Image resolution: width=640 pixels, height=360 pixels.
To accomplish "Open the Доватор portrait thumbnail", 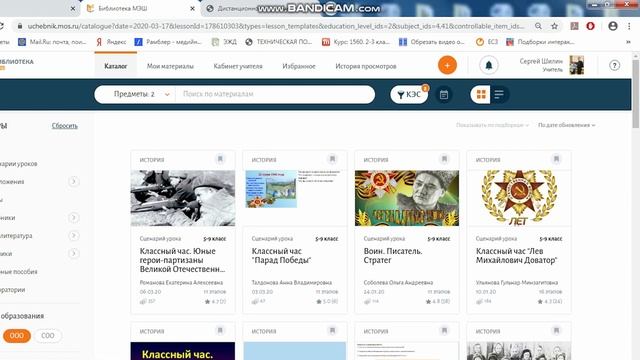I will pos(407,198).
